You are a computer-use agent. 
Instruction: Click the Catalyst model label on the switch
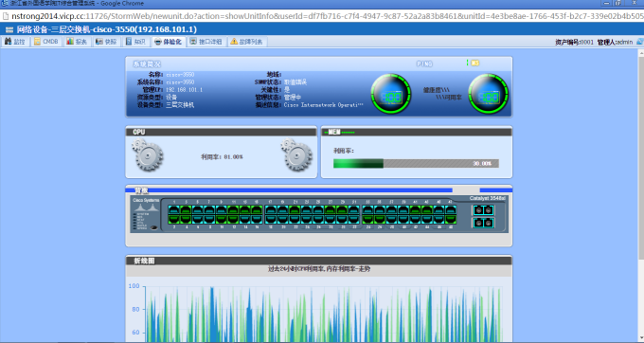click(x=487, y=198)
